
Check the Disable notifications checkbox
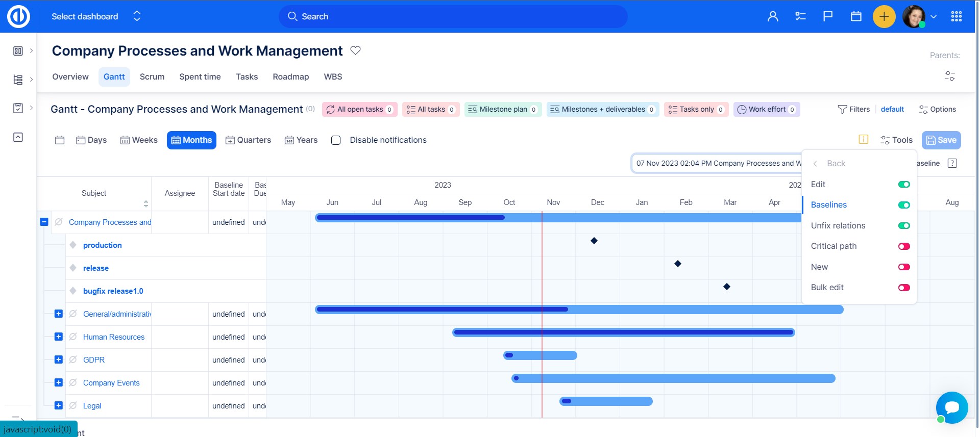pos(336,140)
